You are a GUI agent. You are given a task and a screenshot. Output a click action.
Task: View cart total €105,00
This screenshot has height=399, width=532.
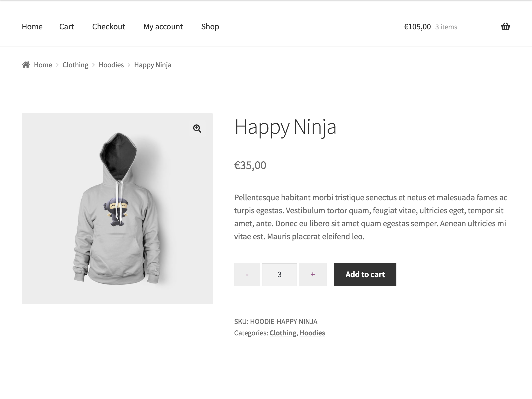(417, 27)
